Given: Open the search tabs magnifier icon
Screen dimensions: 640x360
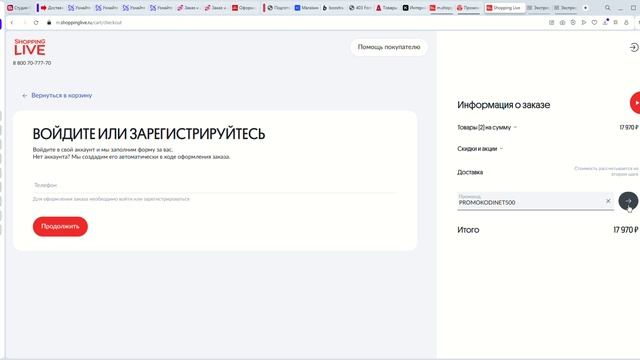Looking at the screenshot, I should tap(608, 8).
